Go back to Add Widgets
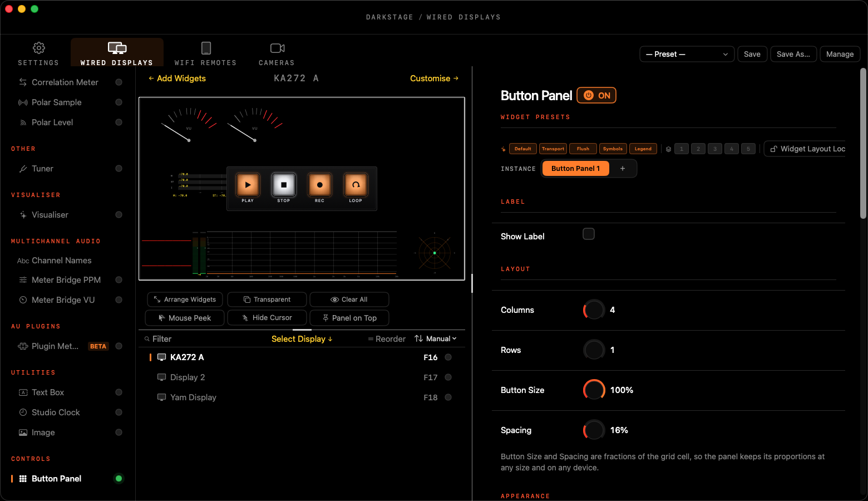 point(177,78)
